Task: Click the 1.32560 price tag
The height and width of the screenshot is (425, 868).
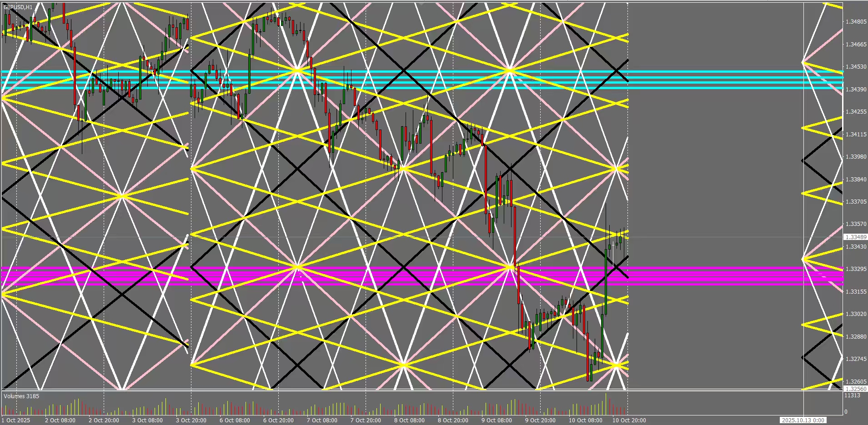Action: point(855,389)
